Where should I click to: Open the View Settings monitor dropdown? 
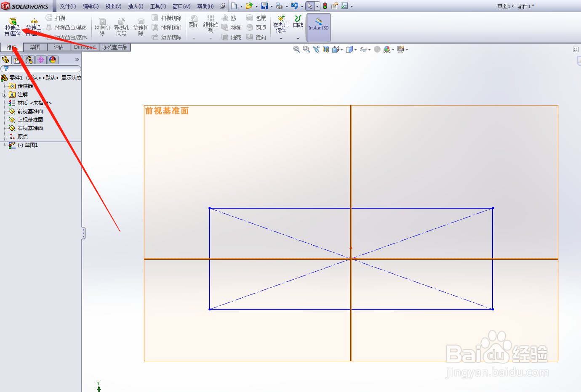pos(402,49)
